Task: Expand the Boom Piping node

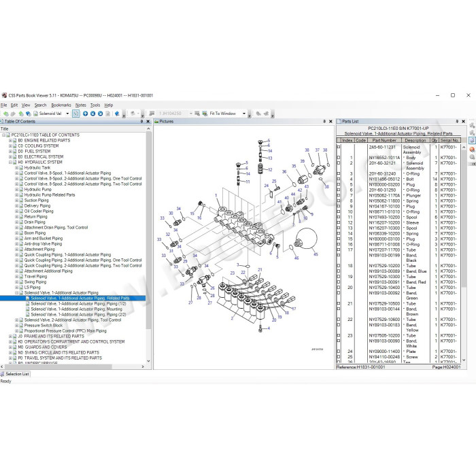Action: 17,233
